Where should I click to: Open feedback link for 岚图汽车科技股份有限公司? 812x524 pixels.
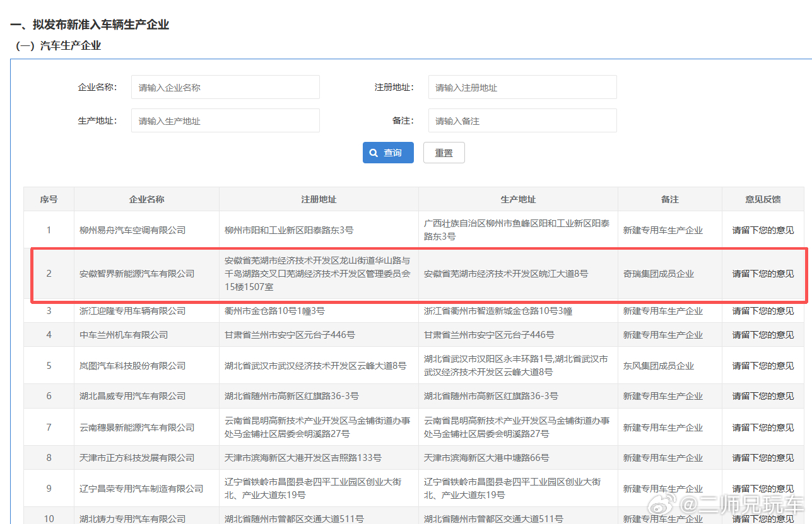[763, 366]
